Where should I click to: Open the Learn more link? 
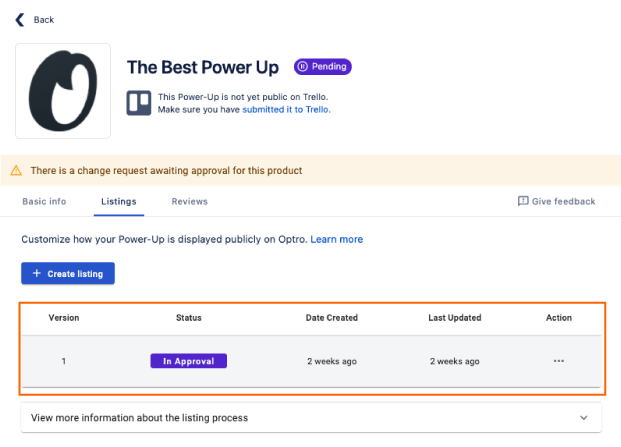click(x=337, y=240)
